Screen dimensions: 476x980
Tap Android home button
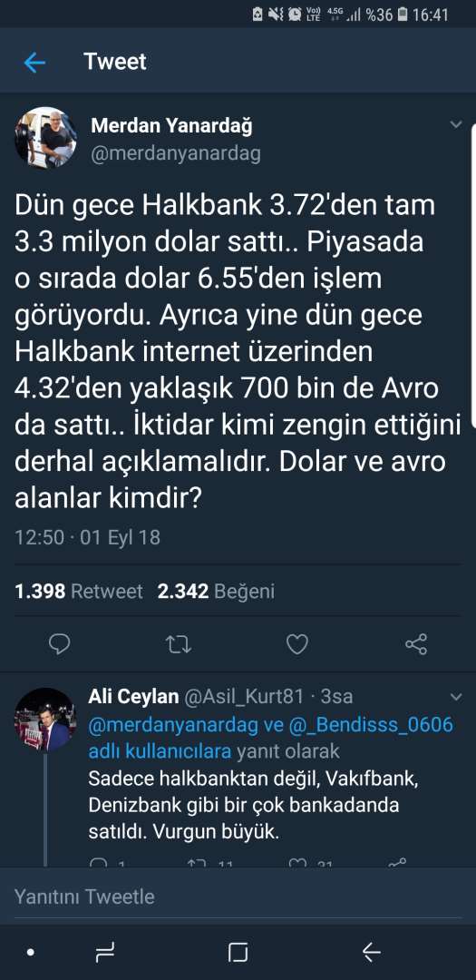pos(238,953)
